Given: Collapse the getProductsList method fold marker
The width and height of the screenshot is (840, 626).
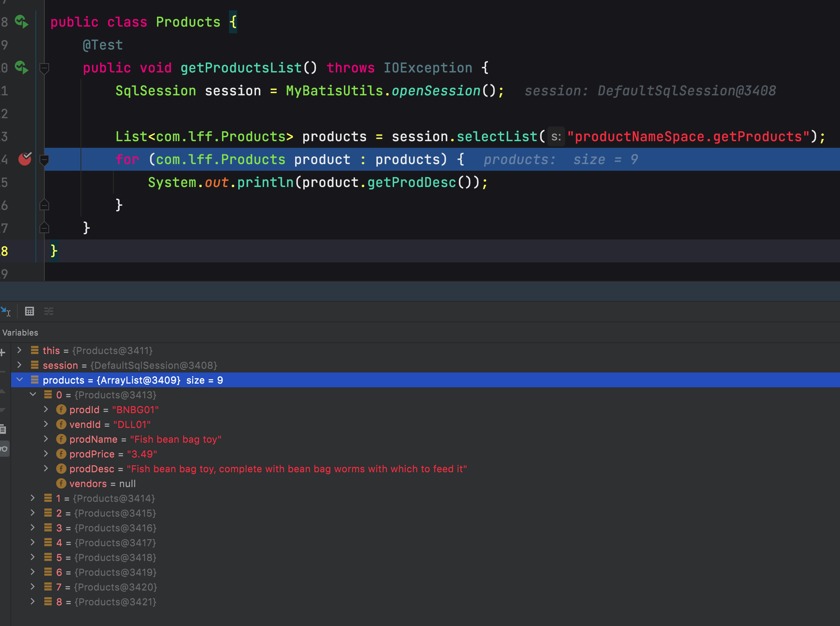Looking at the screenshot, I should (x=44, y=69).
